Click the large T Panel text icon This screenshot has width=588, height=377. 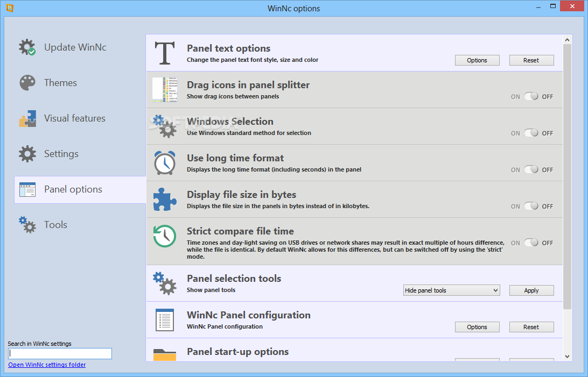click(165, 53)
